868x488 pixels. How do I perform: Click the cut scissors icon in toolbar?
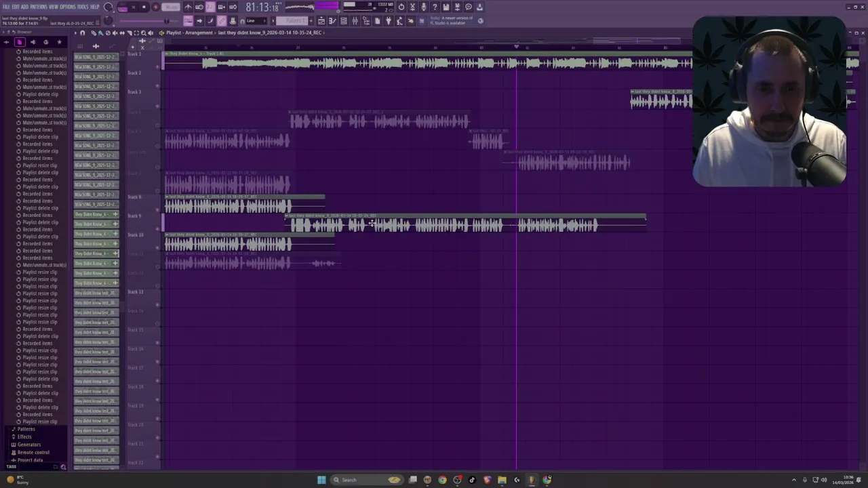pyautogui.click(x=412, y=7)
